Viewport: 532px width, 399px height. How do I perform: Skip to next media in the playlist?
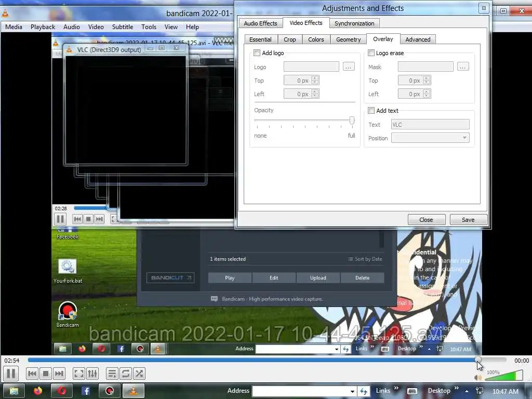coord(59,374)
